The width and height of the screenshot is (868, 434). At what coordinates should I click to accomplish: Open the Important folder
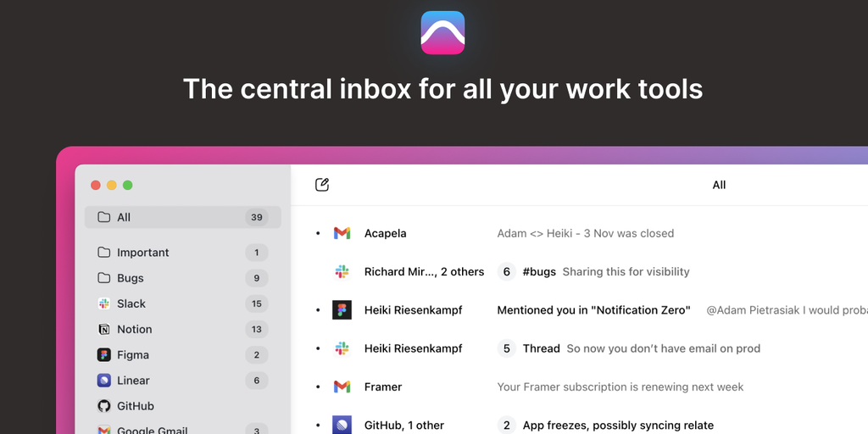(x=142, y=253)
